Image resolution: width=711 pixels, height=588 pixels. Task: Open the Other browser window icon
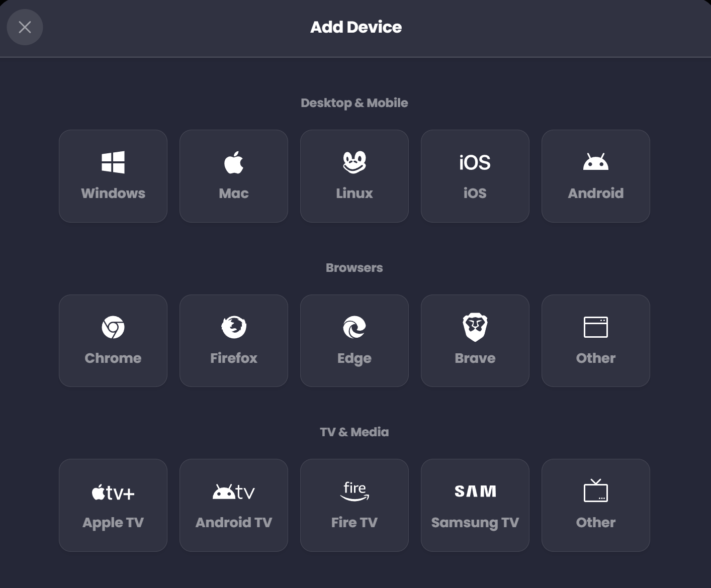596,327
